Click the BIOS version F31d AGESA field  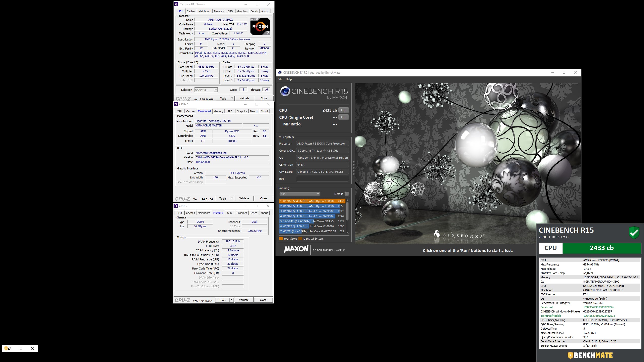point(232,157)
